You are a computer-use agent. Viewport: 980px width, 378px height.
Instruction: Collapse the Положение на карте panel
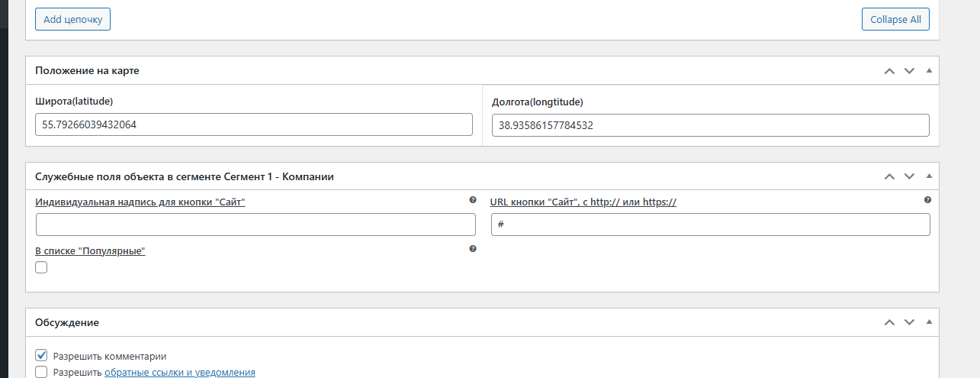[928, 71]
